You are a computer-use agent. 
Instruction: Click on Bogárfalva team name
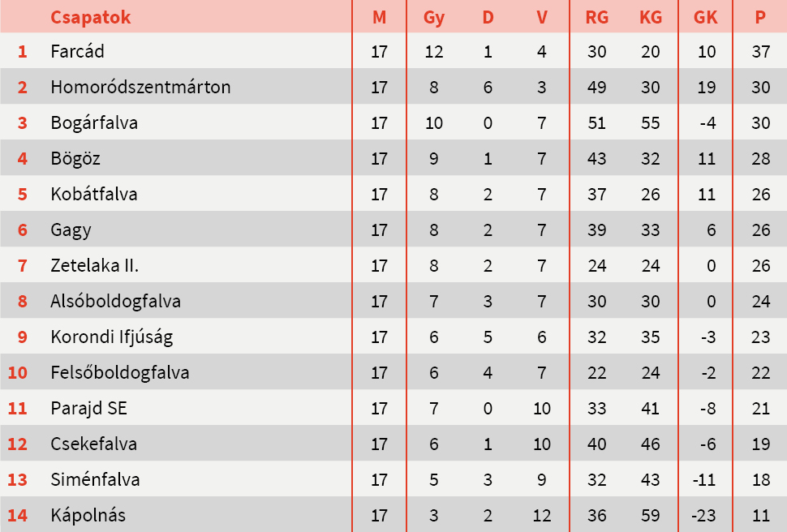pos(94,123)
